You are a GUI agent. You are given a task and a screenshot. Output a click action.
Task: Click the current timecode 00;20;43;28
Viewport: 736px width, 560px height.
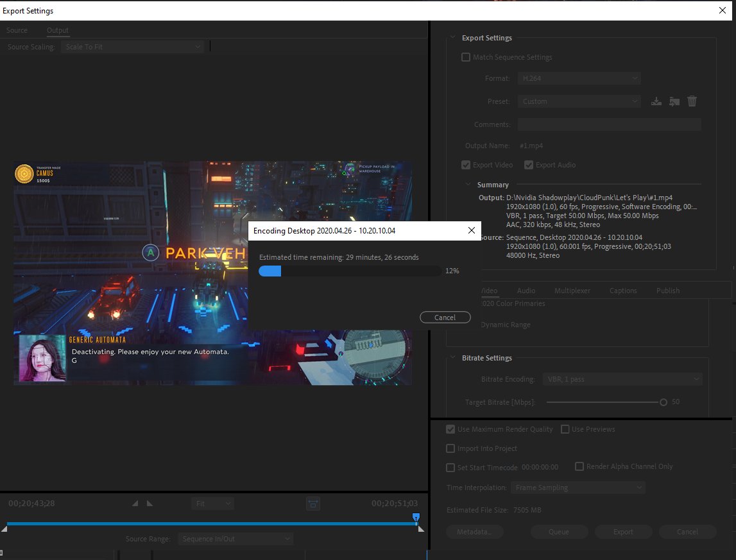pyautogui.click(x=31, y=503)
